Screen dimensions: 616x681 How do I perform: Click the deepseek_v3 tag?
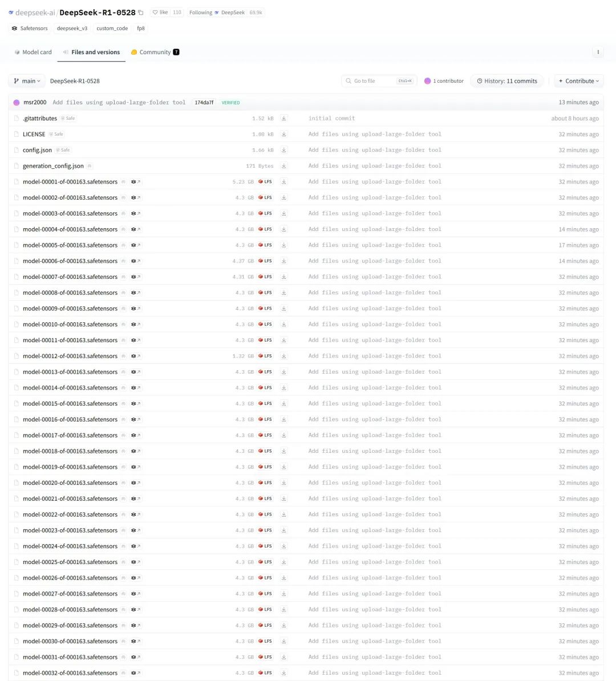click(72, 28)
